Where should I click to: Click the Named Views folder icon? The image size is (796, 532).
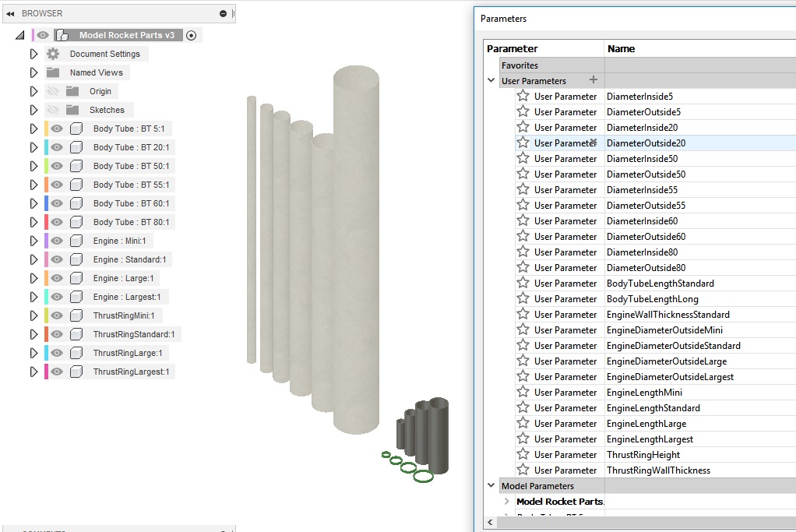51,72
